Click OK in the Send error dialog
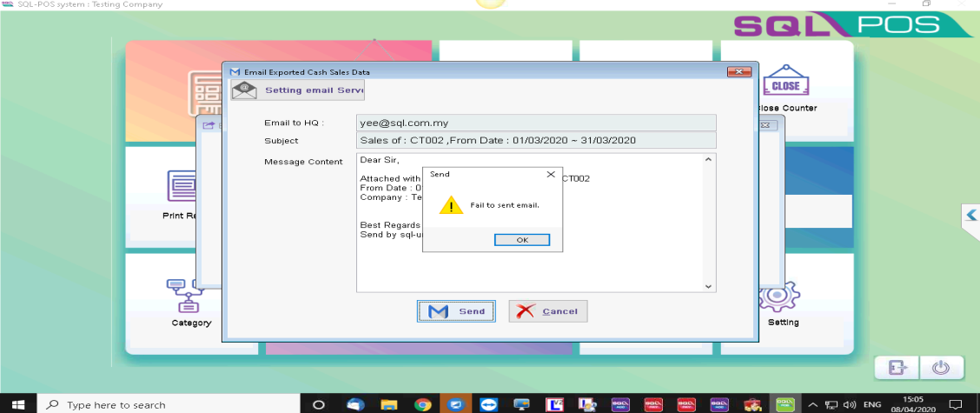 (x=521, y=240)
